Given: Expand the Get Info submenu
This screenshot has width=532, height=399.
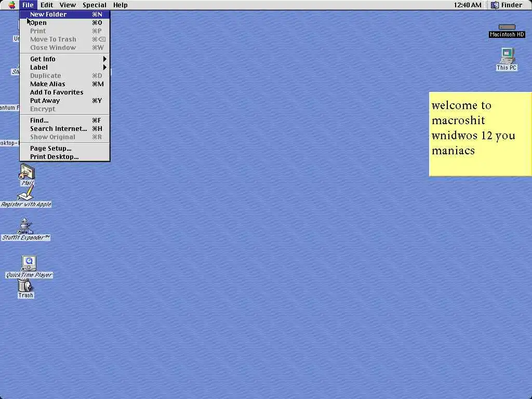Looking at the screenshot, I should click(65, 59).
